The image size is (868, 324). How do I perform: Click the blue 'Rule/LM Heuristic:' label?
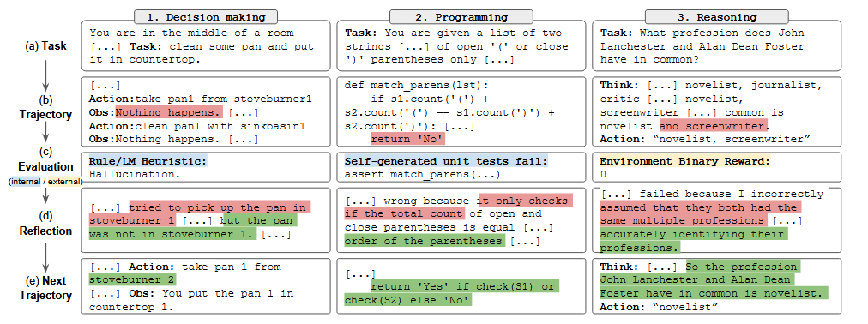click(x=148, y=161)
